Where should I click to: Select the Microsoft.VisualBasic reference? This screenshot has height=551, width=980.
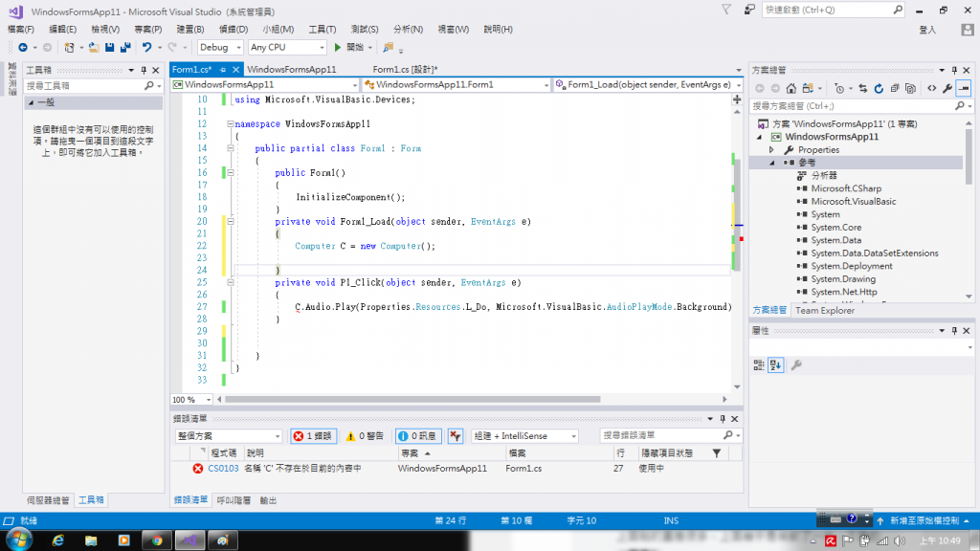click(x=853, y=202)
